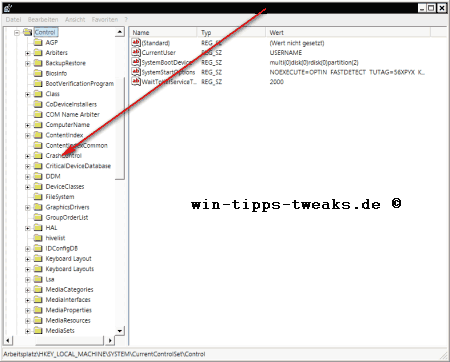This screenshot has height=362, width=450.
Task: Click the hivelist folder icon
Action: coord(38,238)
